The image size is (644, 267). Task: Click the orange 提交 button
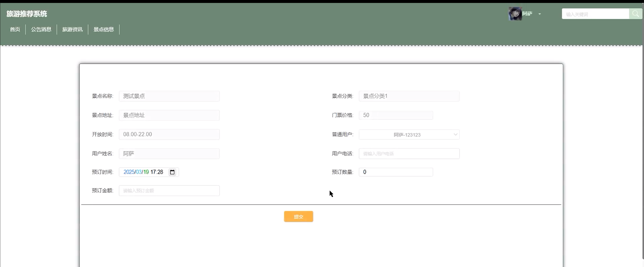coord(299,217)
